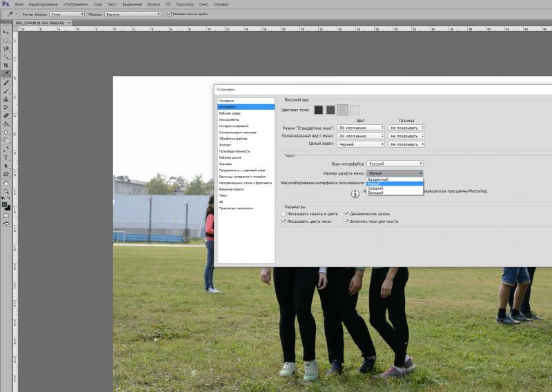Click the info icon in Text section
552x392 pixels.
coord(355,194)
